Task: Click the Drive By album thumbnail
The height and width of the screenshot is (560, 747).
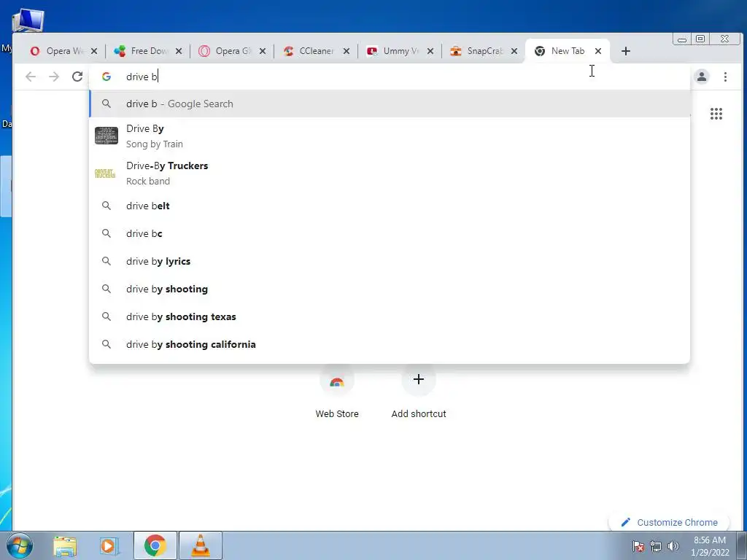Action: point(107,136)
